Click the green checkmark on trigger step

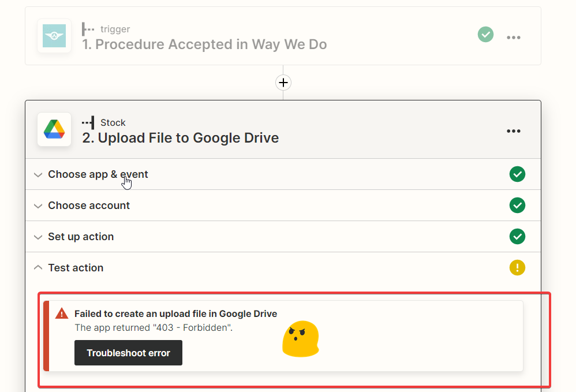click(x=485, y=35)
